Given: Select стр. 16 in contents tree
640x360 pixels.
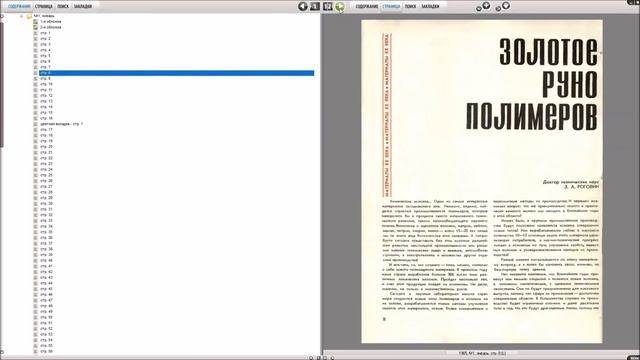Looking at the screenshot, I should pyautogui.click(x=46, y=118).
